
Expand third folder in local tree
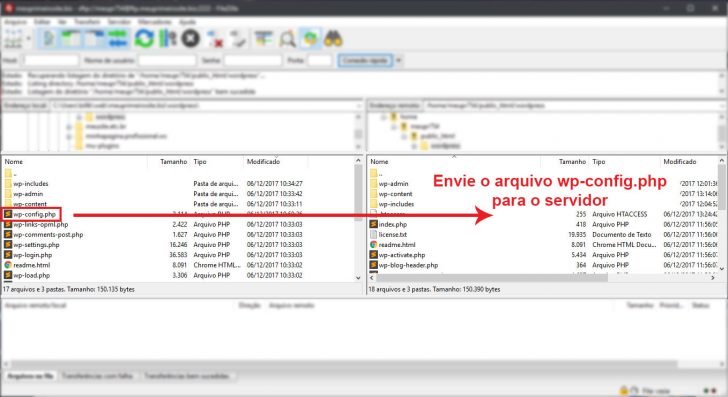pos(69,137)
